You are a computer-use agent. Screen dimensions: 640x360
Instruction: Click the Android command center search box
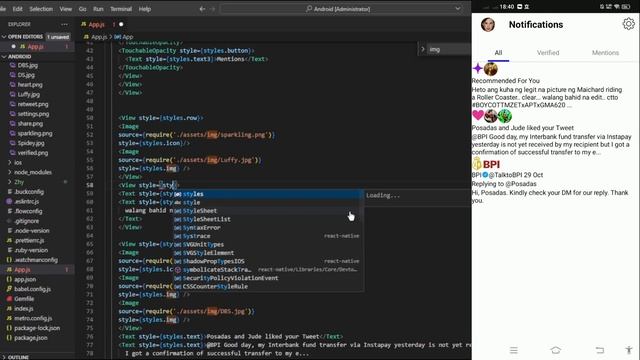342,9
